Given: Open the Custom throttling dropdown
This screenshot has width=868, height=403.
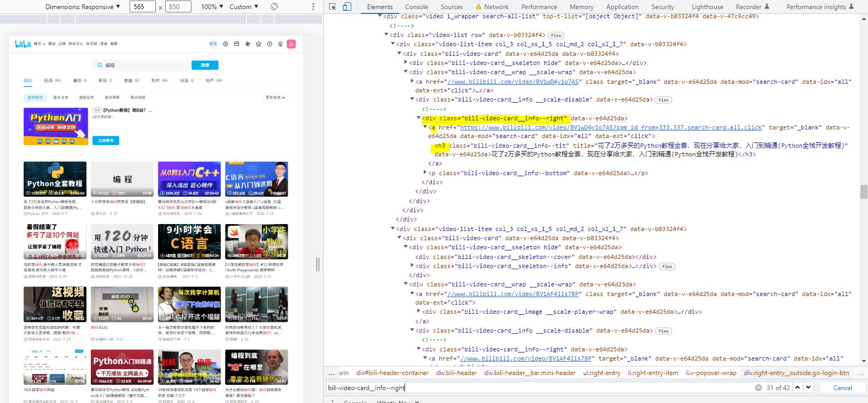Looking at the screenshot, I should click(244, 7).
